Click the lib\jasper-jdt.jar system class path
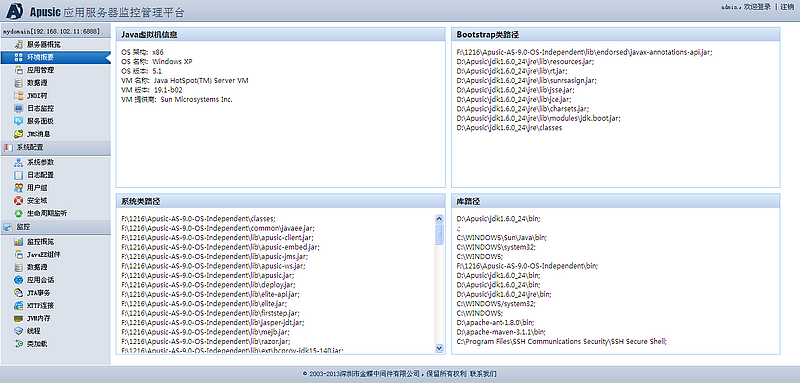Viewport: 800px width, 383px height. [x=213, y=323]
